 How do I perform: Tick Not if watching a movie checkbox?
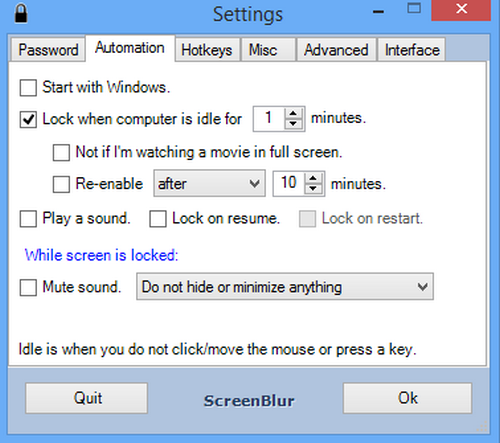61,153
